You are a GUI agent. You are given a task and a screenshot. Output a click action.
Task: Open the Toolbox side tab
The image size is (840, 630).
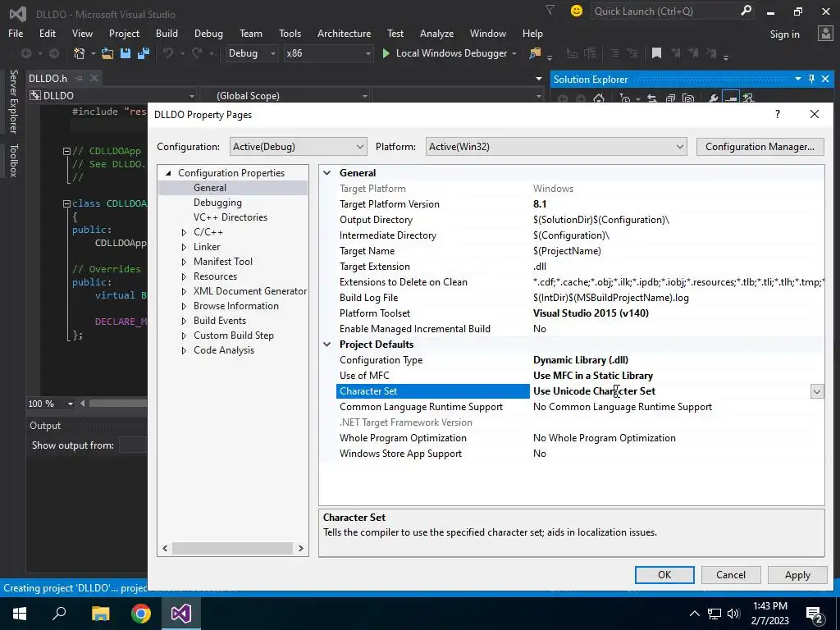pos(13,160)
